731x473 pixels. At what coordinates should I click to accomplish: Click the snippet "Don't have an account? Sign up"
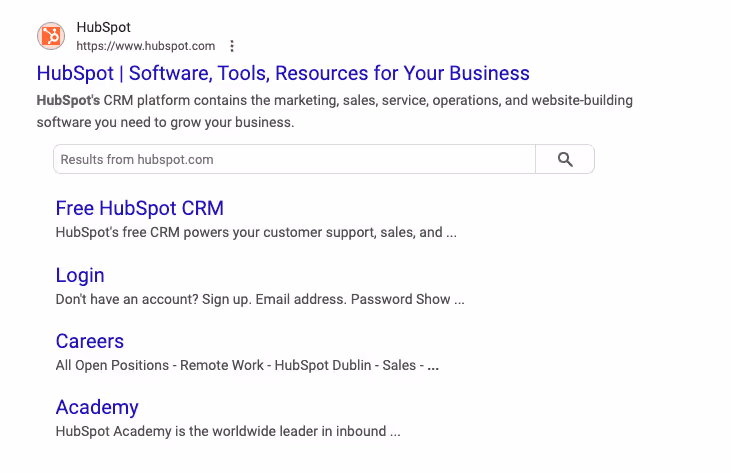click(260, 299)
